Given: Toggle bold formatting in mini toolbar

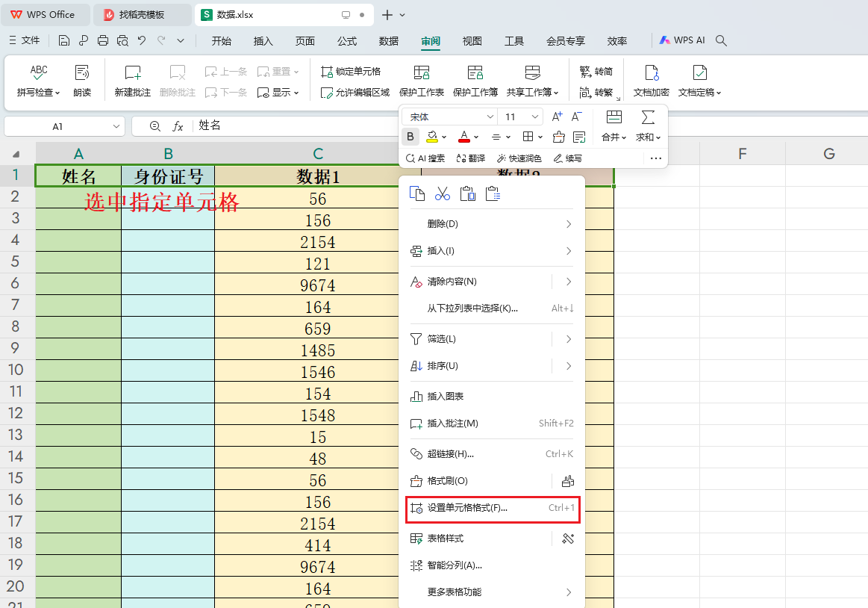Looking at the screenshot, I should click(410, 136).
